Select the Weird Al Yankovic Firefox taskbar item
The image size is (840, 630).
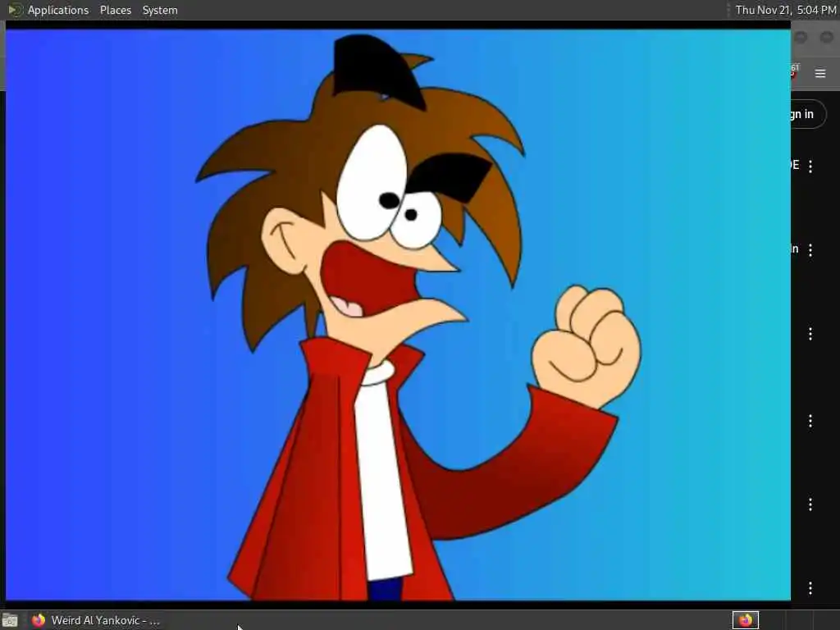pyautogui.click(x=95, y=620)
